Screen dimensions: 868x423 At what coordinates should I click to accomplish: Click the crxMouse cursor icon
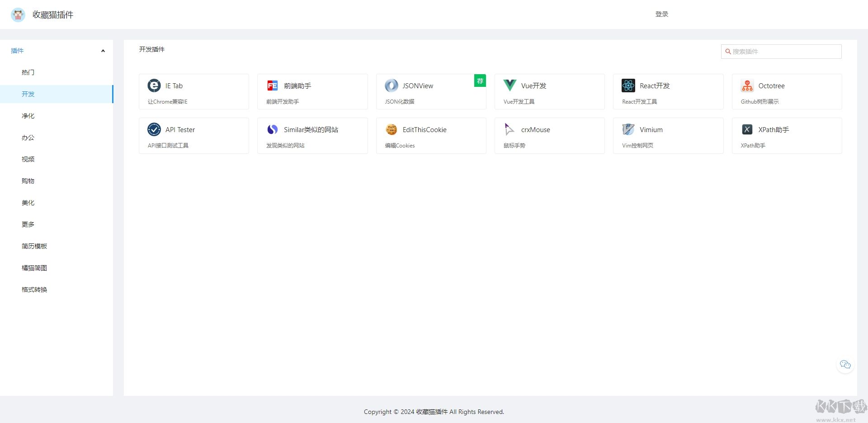tap(509, 129)
